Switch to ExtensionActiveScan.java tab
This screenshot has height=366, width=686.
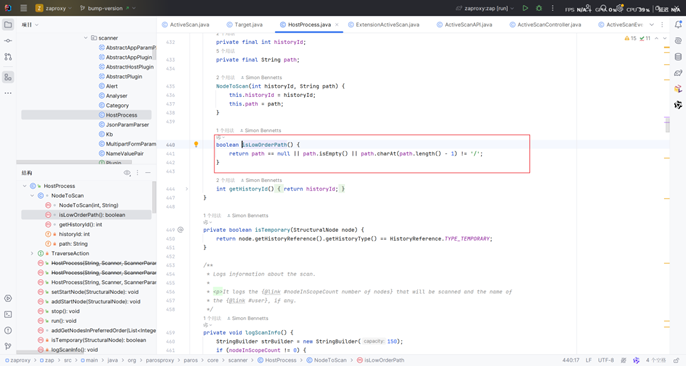coord(384,24)
